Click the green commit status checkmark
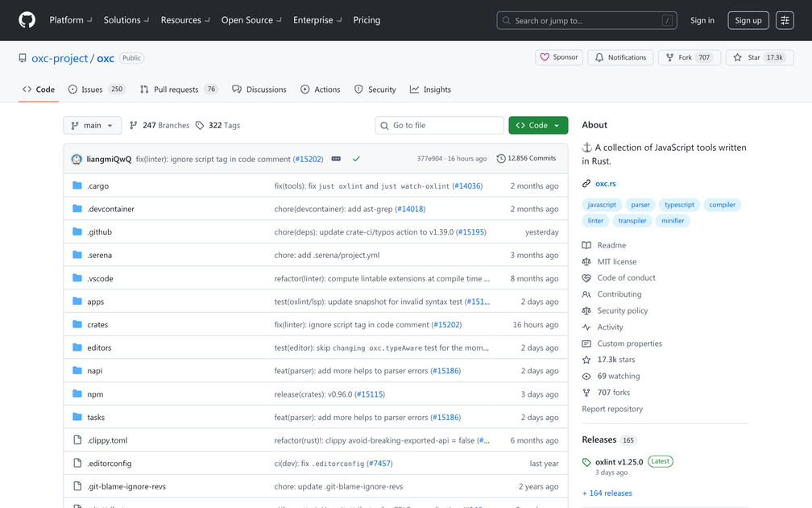 tap(356, 159)
